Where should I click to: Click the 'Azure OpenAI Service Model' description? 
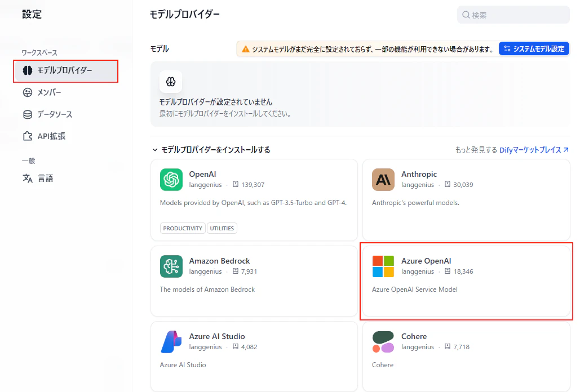point(415,289)
